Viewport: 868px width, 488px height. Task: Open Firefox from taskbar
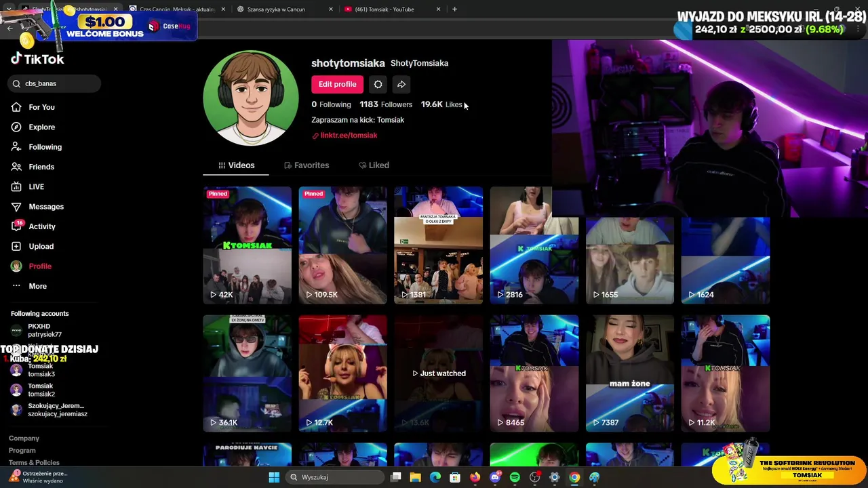[475, 477]
